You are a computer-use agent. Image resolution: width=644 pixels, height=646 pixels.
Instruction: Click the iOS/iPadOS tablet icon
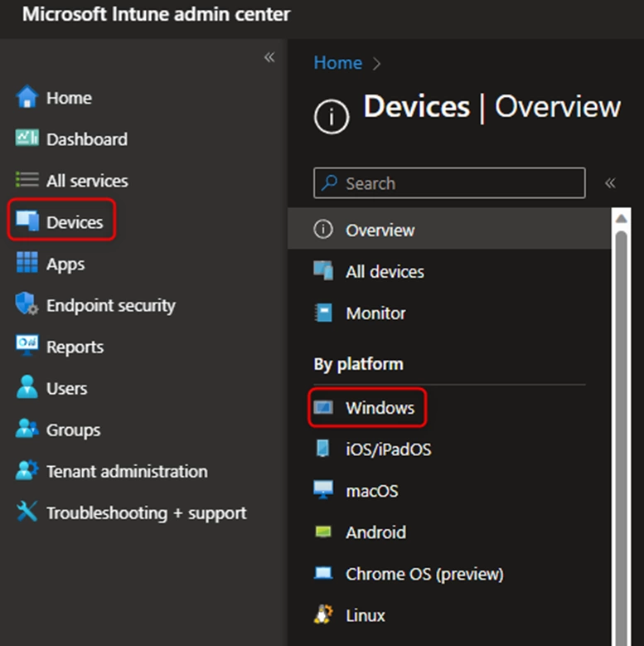point(322,449)
